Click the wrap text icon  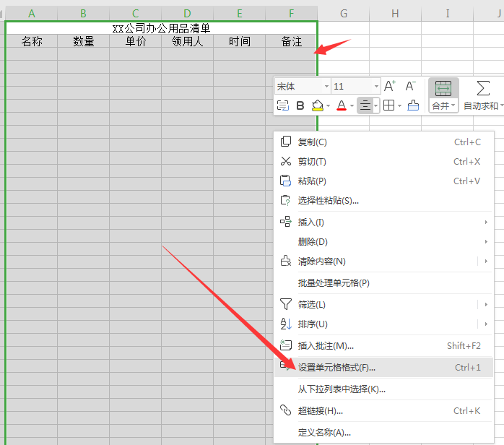(x=283, y=105)
